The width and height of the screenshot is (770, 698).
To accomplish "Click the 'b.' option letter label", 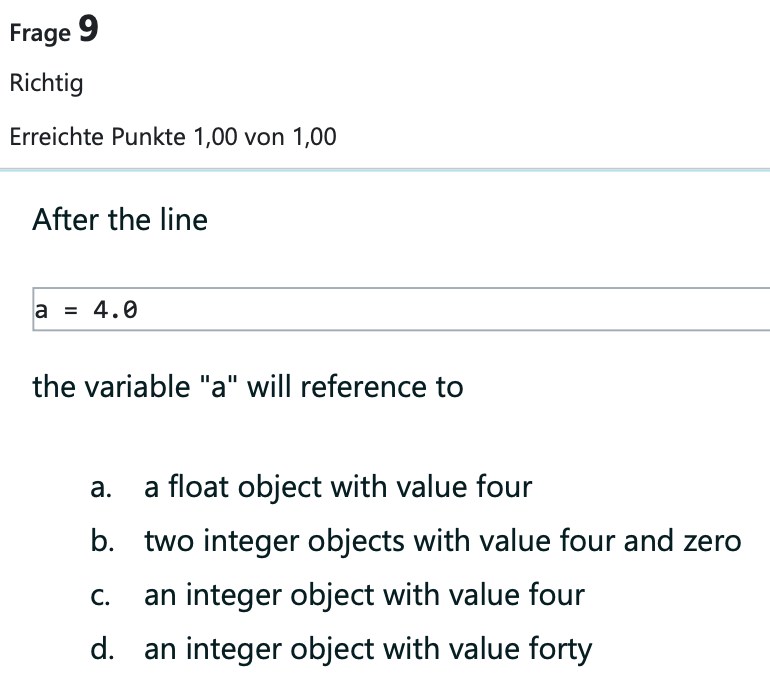I will pyautogui.click(x=100, y=543).
